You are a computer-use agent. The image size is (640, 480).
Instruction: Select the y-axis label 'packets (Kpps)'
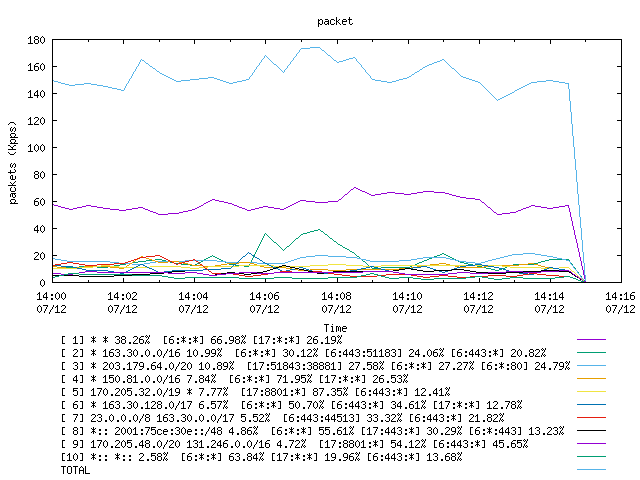coord(13,162)
